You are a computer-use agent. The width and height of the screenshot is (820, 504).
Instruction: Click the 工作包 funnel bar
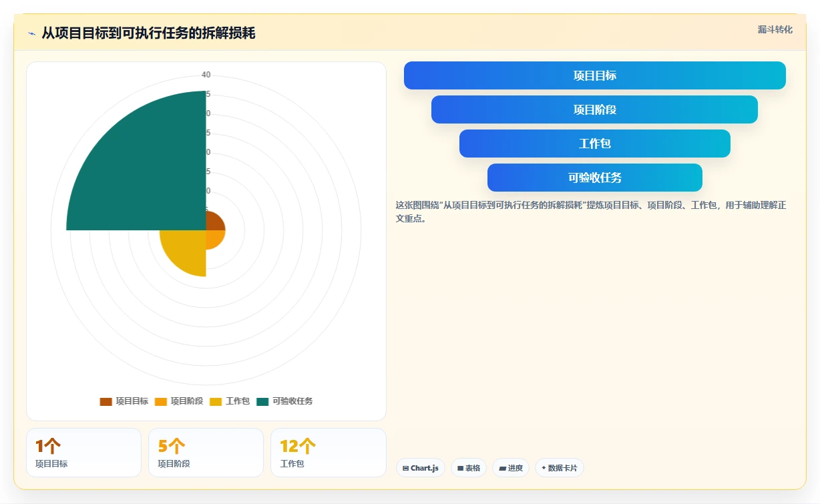(x=595, y=144)
